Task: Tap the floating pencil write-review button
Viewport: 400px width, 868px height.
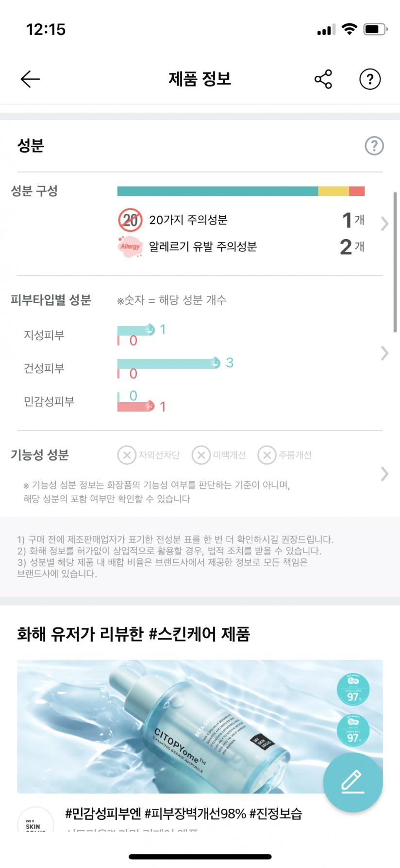Action: pyautogui.click(x=353, y=781)
